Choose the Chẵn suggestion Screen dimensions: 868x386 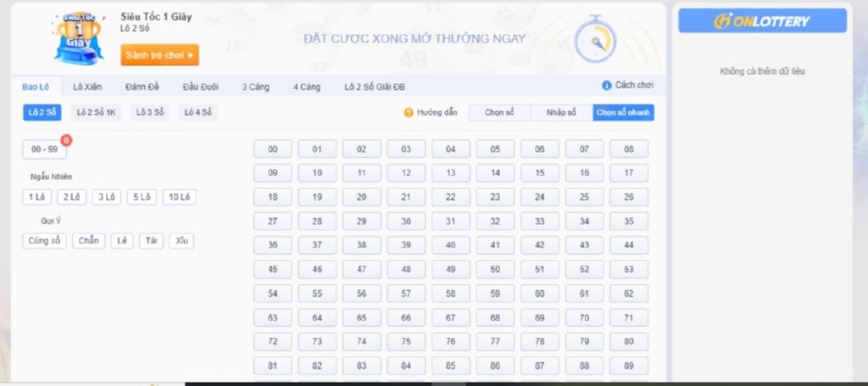pos(88,241)
